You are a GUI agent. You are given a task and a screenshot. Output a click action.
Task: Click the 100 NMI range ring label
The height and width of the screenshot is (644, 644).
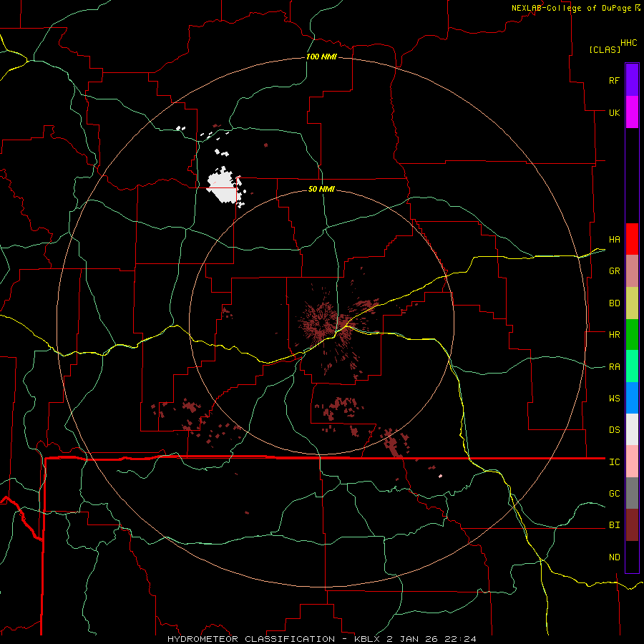(x=321, y=57)
